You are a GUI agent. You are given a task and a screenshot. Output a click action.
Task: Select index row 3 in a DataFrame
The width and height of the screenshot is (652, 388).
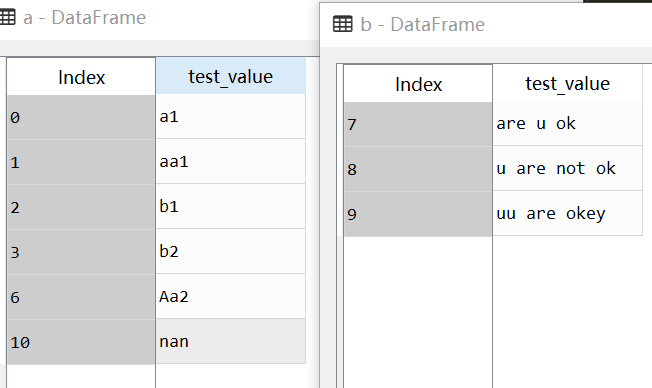[81, 252]
